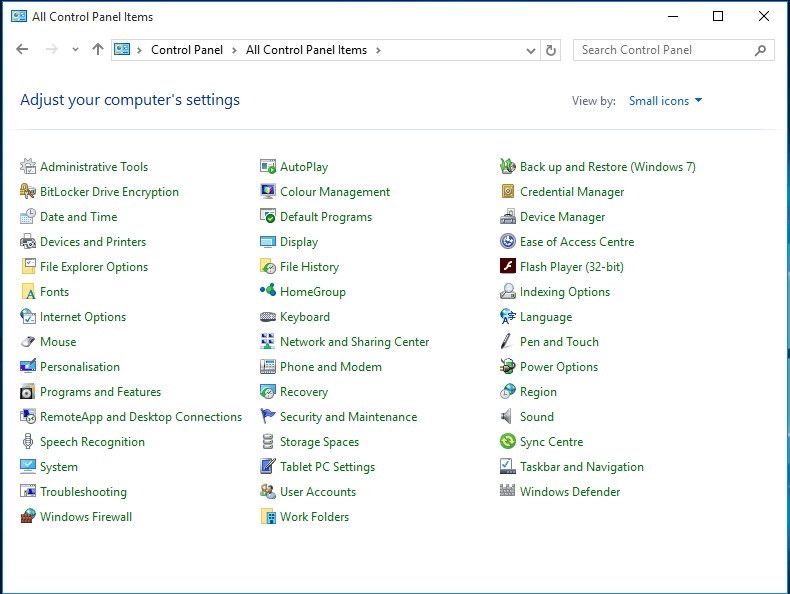Open the Storage Spaces icon
Viewport: 790px width, 594px height.
click(x=268, y=441)
